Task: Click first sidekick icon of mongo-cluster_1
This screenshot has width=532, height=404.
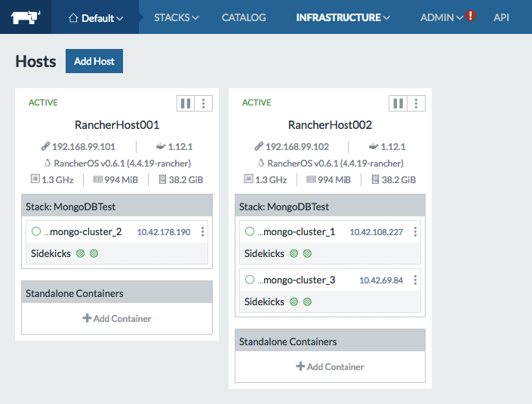Action: (294, 253)
